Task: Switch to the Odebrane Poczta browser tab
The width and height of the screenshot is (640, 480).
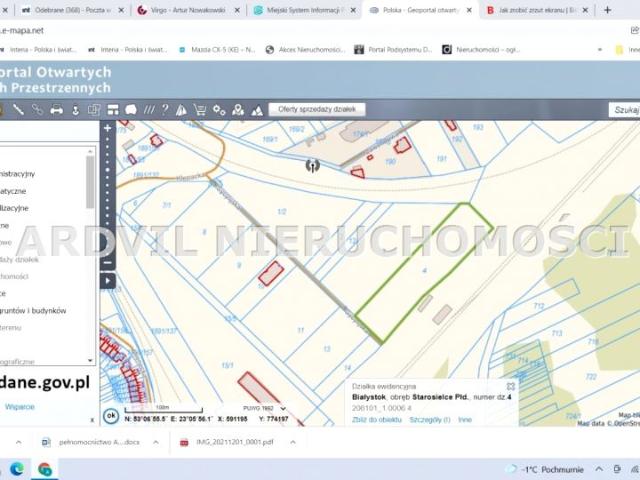Action: click(72, 10)
